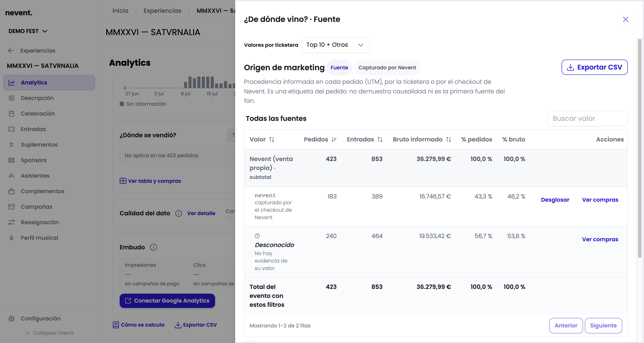Open Asistentes in the sidebar menu
The width and height of the screenshot is (644, 343).
coord(49,176)
